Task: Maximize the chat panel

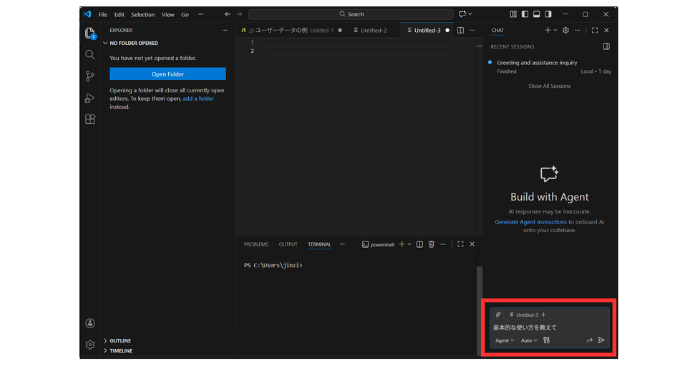Action: click(x=595, y=30)
